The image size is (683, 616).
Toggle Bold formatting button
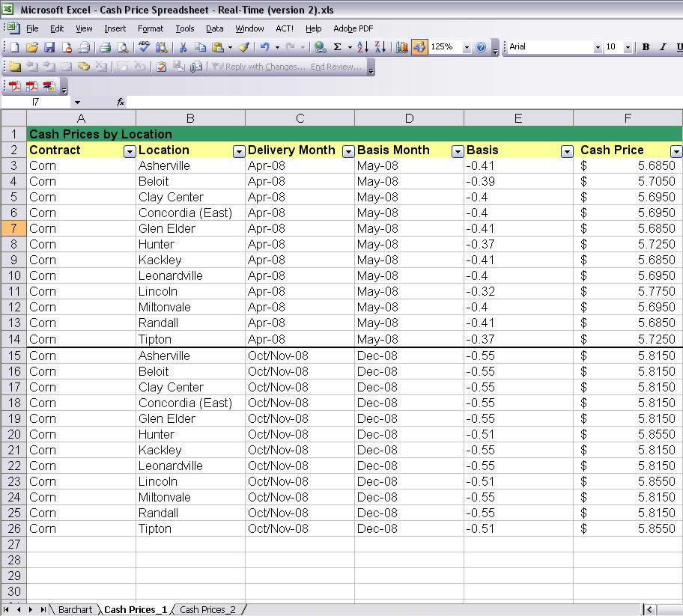pyautogui.click(x=646, y=47)
